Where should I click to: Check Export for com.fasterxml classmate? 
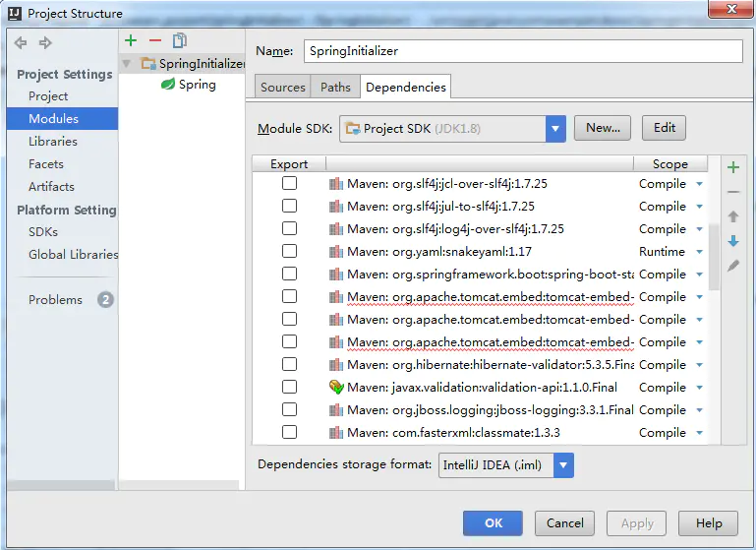point(289,432)
